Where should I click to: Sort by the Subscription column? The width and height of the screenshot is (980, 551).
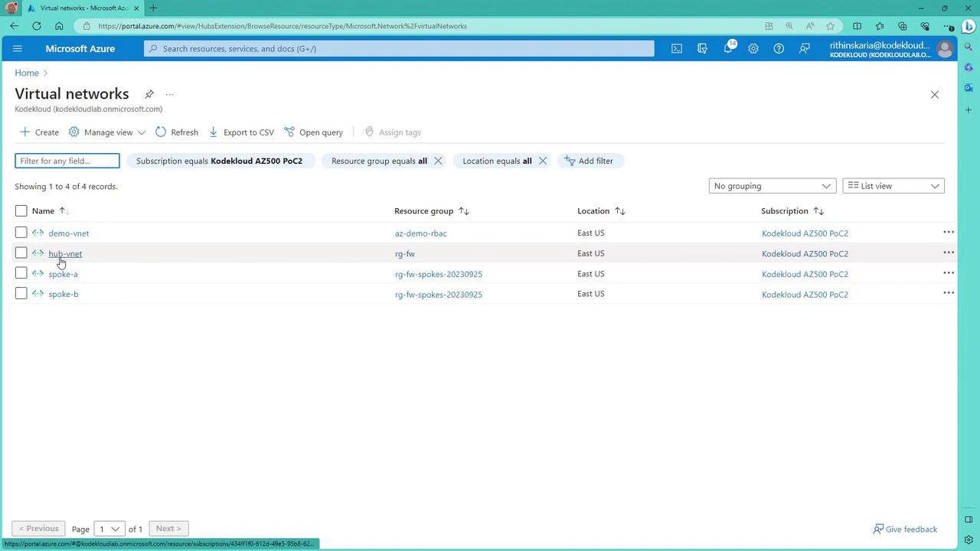coord(792,211)
